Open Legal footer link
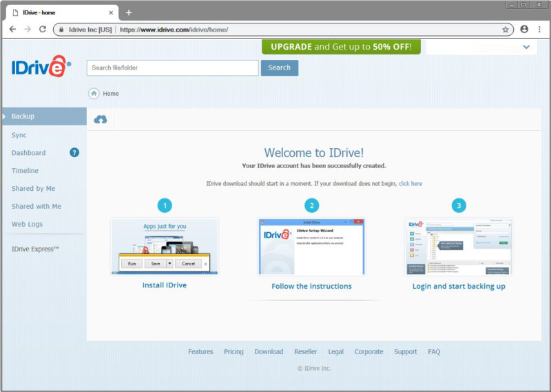 coord(336,351)
